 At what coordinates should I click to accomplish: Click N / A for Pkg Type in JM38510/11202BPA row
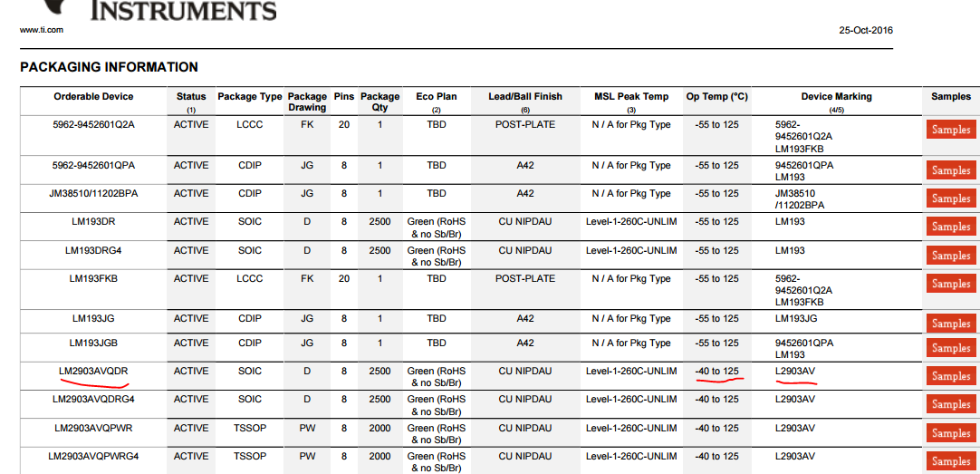coord(631,193)
